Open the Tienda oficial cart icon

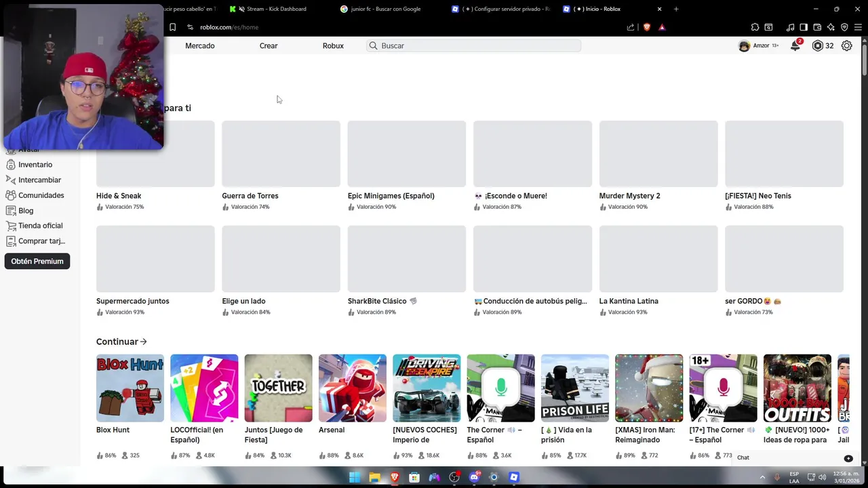(11, 226)
